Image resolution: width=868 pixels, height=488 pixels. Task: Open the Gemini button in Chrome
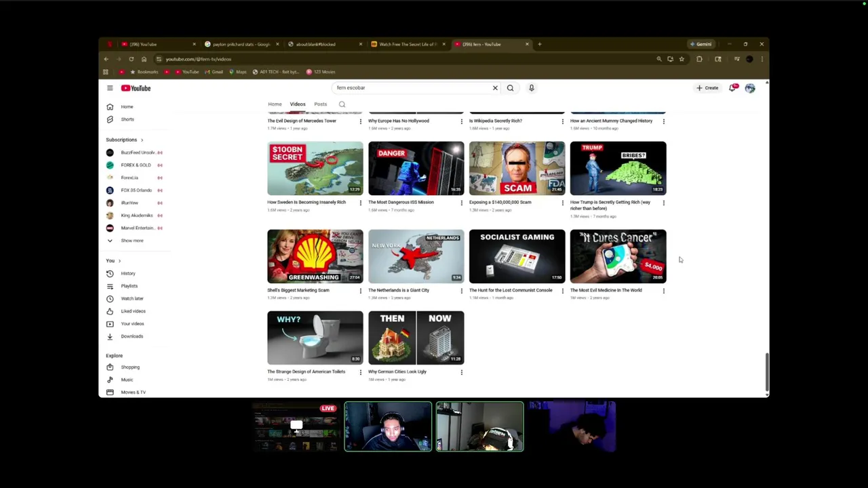(x=701, y=44)
